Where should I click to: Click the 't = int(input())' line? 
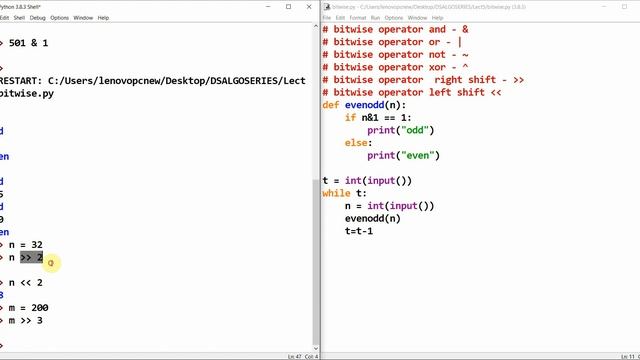point(367,181)
